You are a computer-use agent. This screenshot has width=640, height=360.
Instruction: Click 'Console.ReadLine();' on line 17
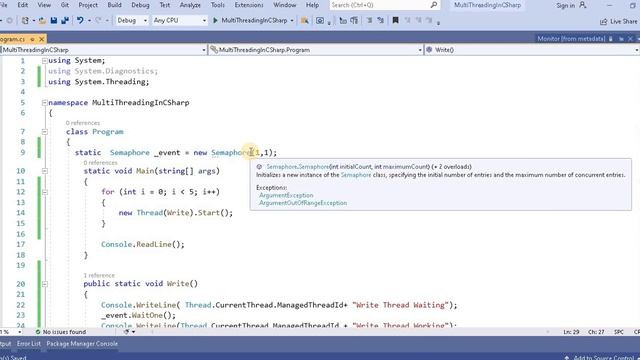pyautogui.click(x=142, y=244)
